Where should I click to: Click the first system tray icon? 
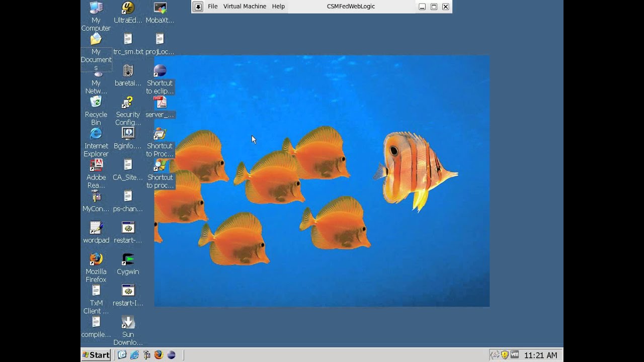[496, 355]
